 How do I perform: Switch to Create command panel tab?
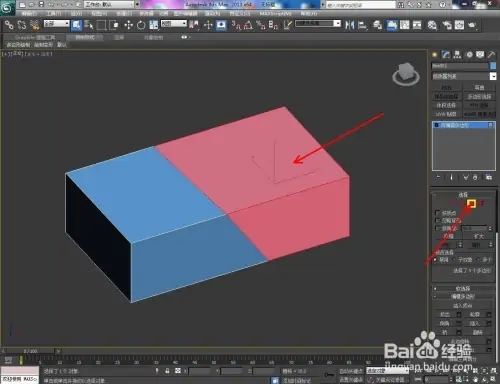434,55
